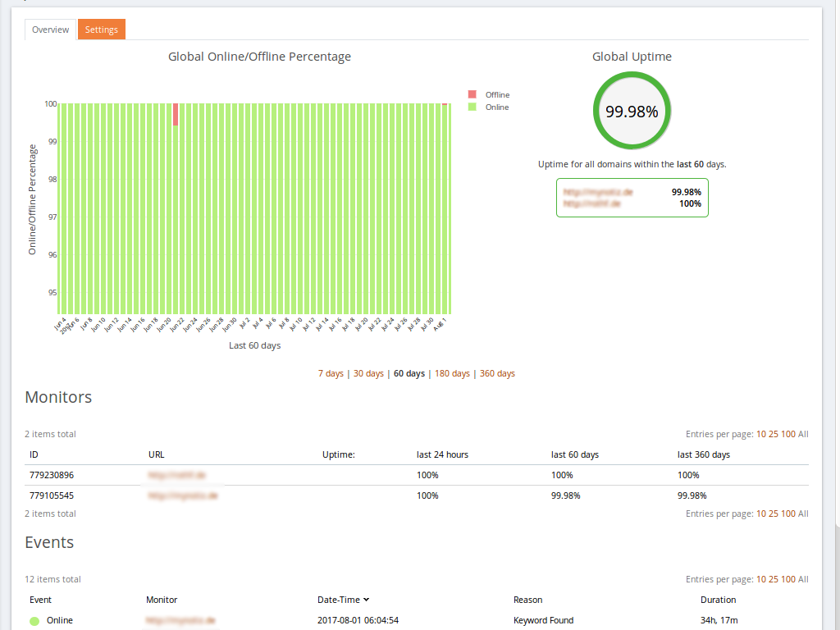Select the red offline bar segment at Jun 22
This screenshot has width=840, height=630.
click(x=176, y=115)
